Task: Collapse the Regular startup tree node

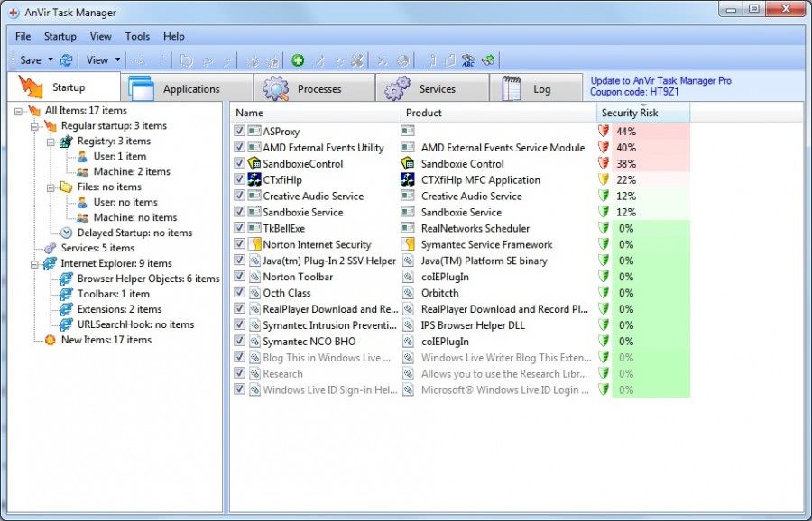Action: click(34, 125)
